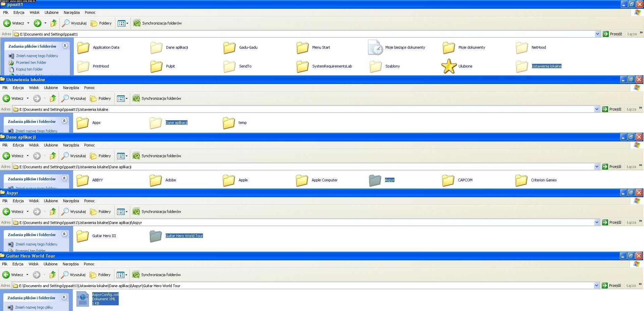Open the Application Data folder in ppaatt1 window

98,48
